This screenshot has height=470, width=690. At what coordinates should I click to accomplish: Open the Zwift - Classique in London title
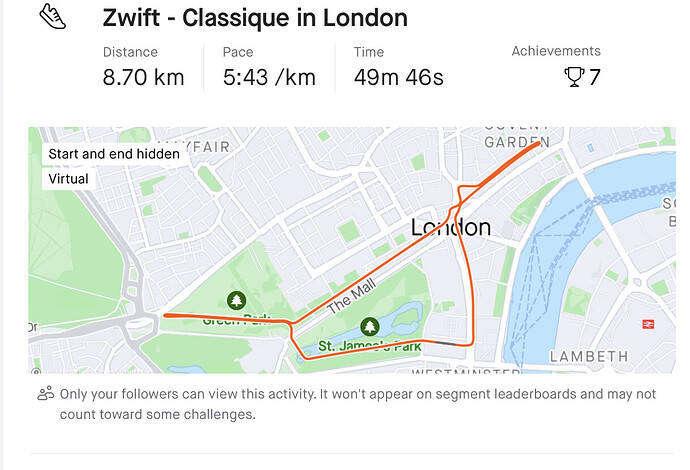tap(255, 18)
